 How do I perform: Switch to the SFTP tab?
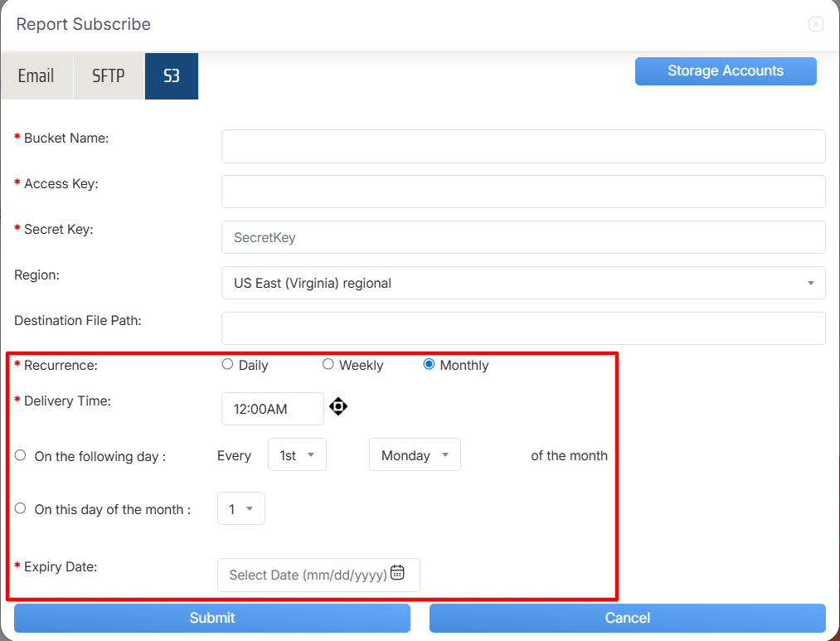pos(109,76)
